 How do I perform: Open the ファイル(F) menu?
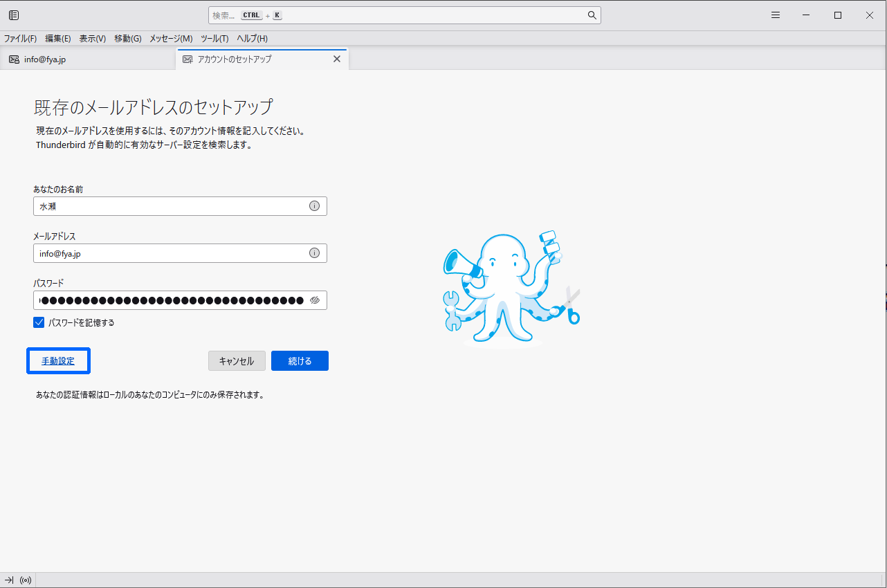20,39
